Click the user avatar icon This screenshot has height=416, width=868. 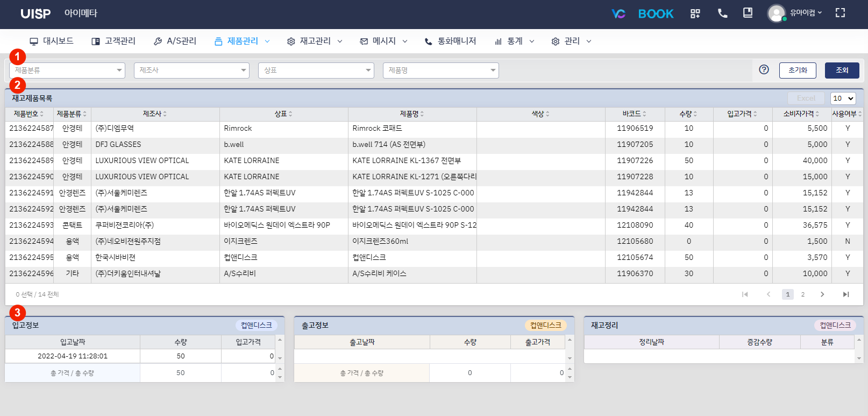pos(776,13)
